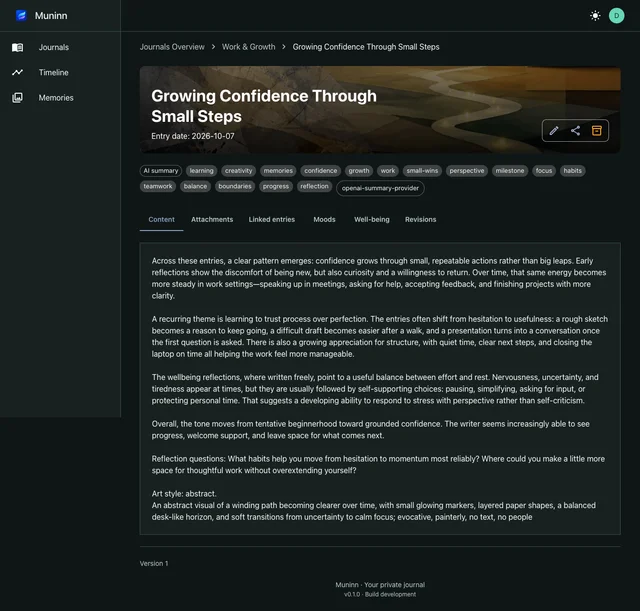640x611 pixels.
Task: Click the Muninn logo icon
Action: pyautogui.click(x=21, y=16)
